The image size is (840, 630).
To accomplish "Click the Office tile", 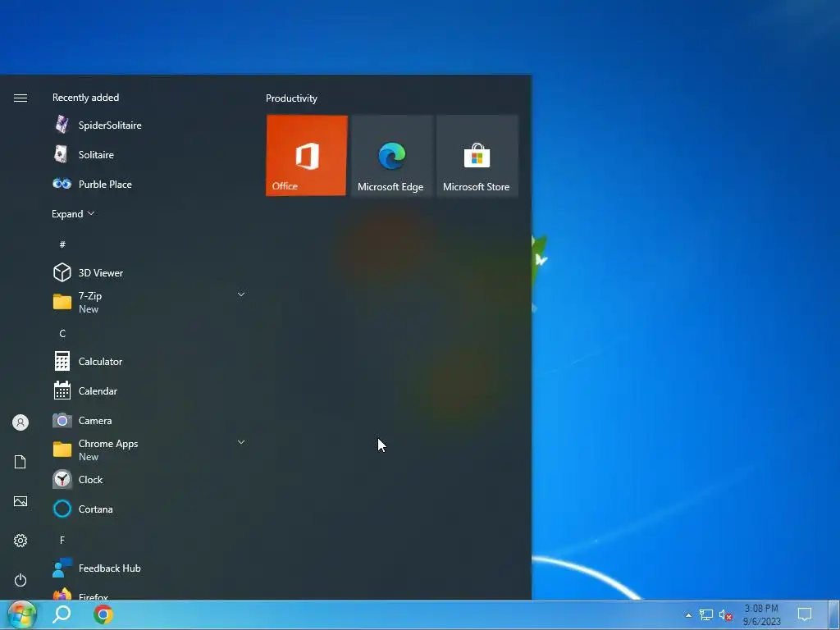I will (x=307, y=155).
